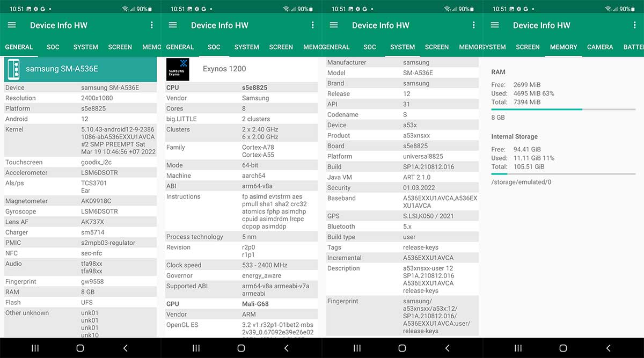Tap the recent apps button below the General screen
Viewport: 644px width, 358px height.
(35, 348)
